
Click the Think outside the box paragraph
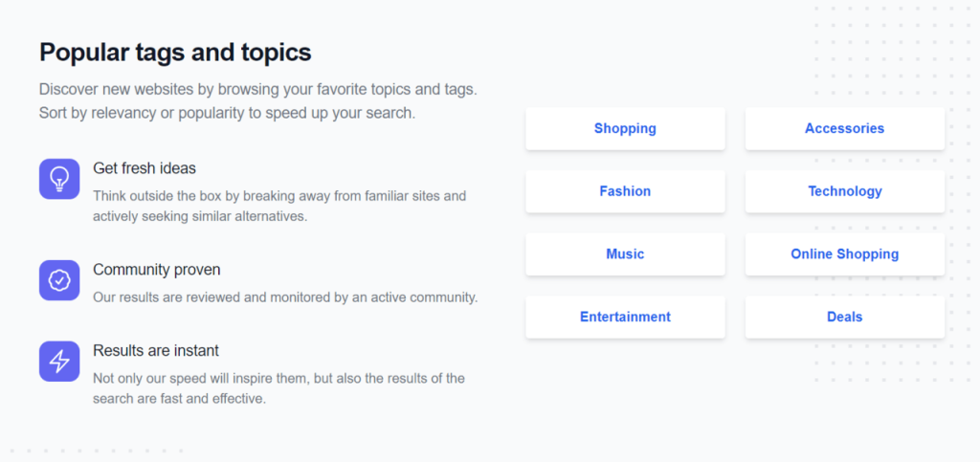[x=279, y=206]
